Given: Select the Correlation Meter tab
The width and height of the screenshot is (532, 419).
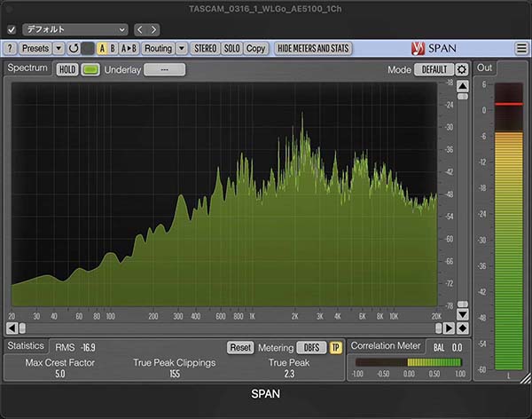Looking at the screenshot, I should pyautogui.click(x=386, y=346).
